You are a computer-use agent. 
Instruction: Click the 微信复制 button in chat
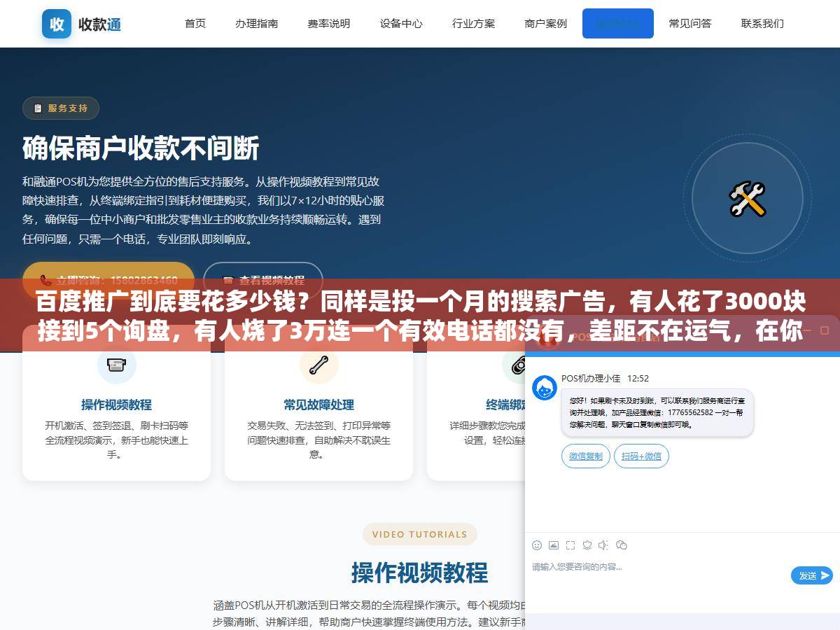coord(586,456)
